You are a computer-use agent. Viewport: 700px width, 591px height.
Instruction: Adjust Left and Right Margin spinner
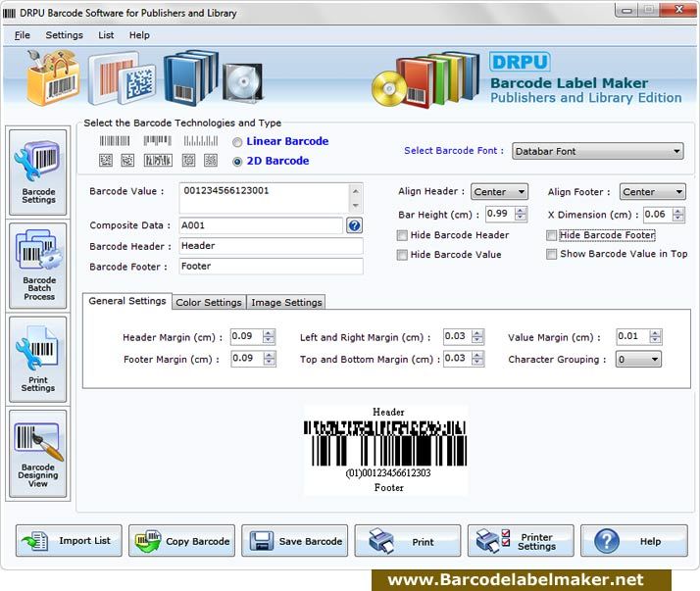coord(477,336)
